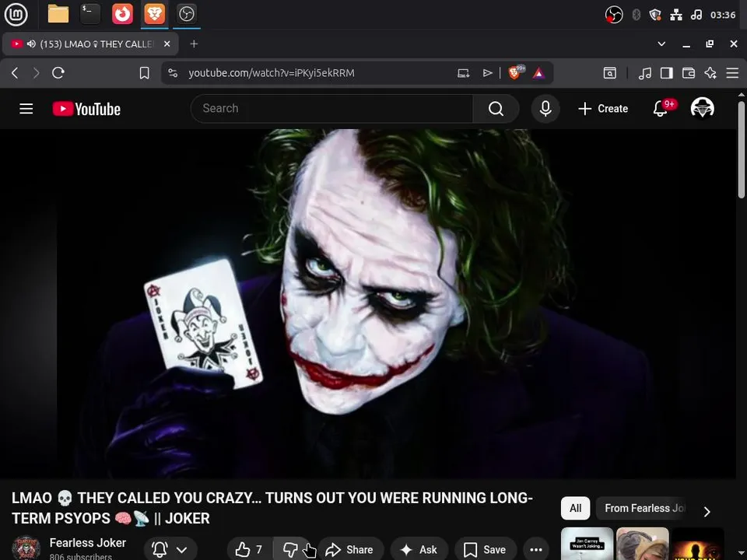Share the video

tap(349, 550)
